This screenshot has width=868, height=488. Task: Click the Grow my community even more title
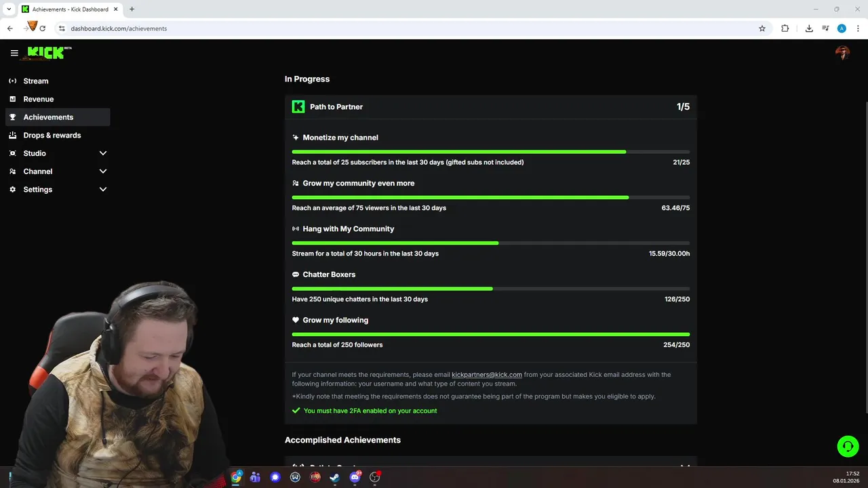[359, 183]
